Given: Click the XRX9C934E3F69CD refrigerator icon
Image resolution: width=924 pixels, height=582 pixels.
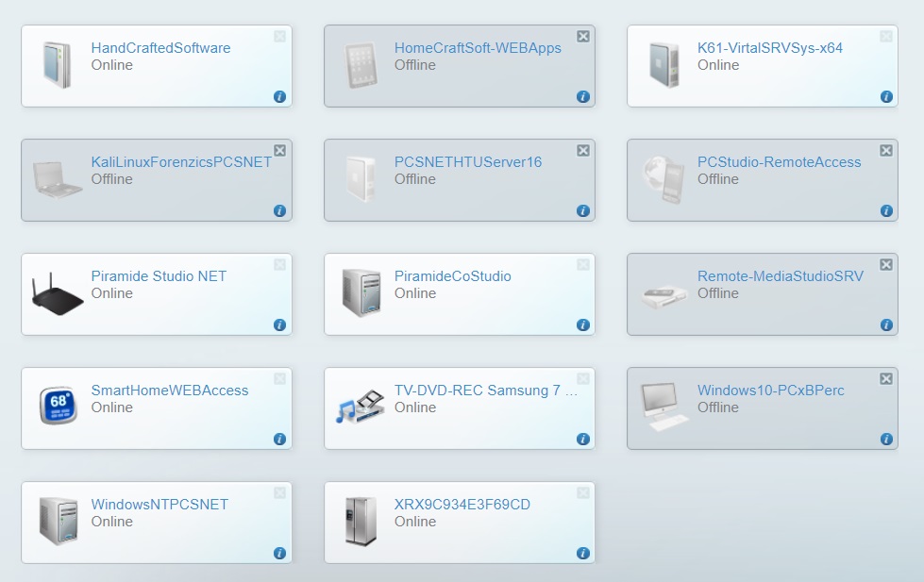Looking at the screenshot, I should (361, 522).
